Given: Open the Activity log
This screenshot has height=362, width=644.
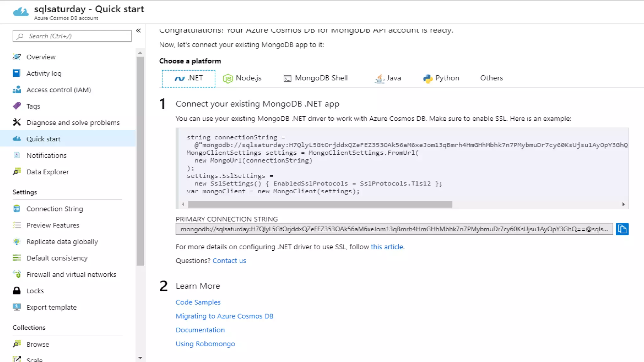Looking at the screenshot, I should tap(44, 73).
